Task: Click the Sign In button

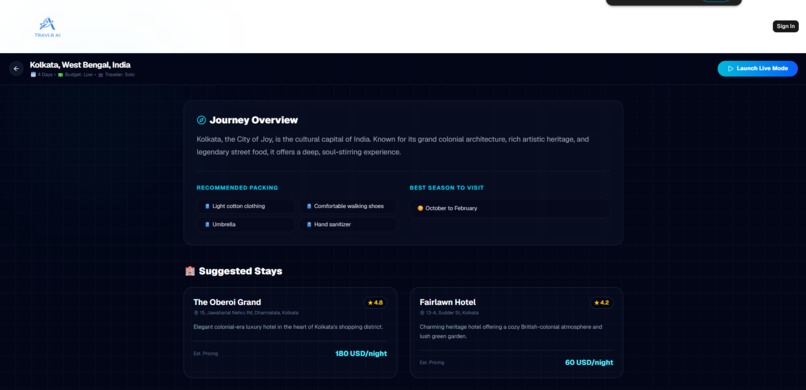Action: coord(785,26)
